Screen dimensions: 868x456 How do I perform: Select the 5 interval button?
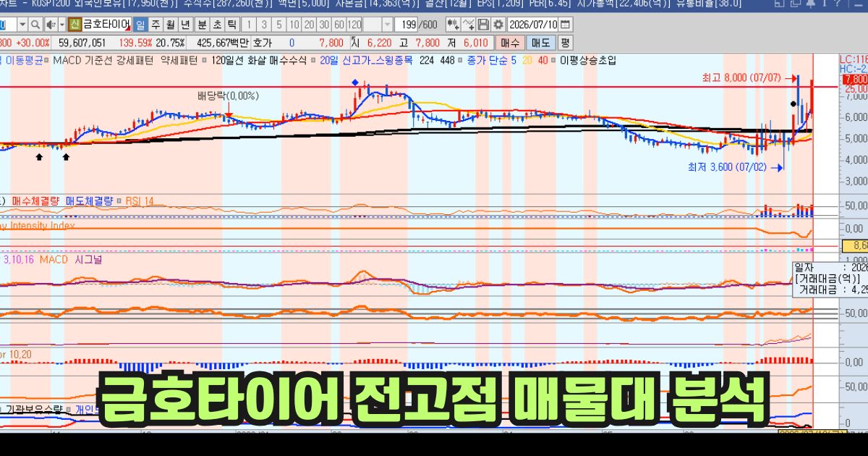[279, 25]
